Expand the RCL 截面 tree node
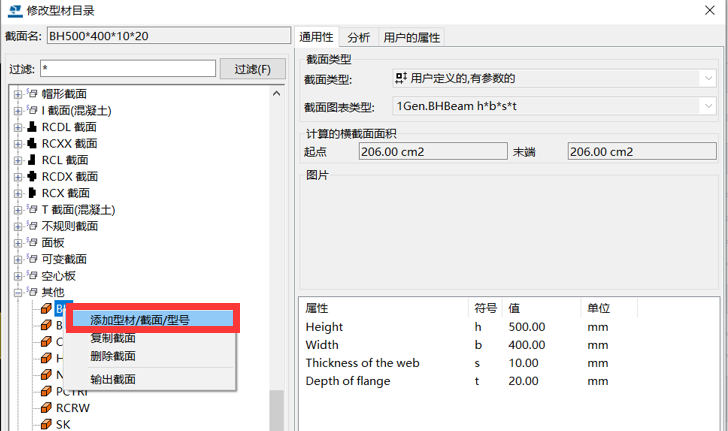The height and width of the screenshot is (431, 728). 18,160
